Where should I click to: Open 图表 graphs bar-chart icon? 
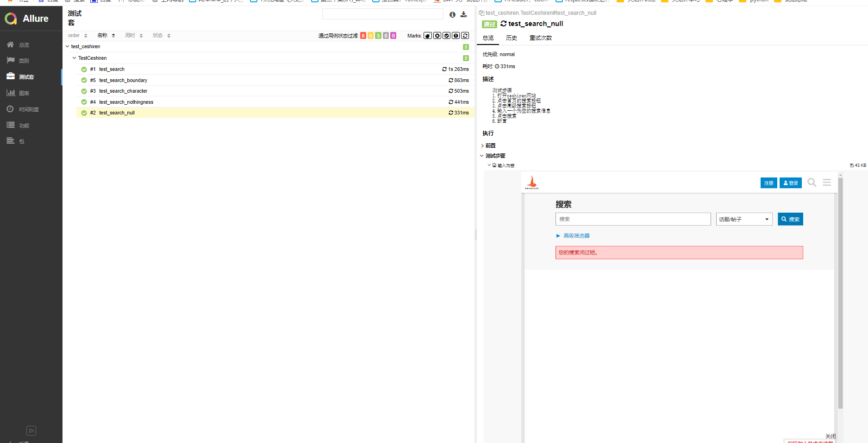[11, 93]
